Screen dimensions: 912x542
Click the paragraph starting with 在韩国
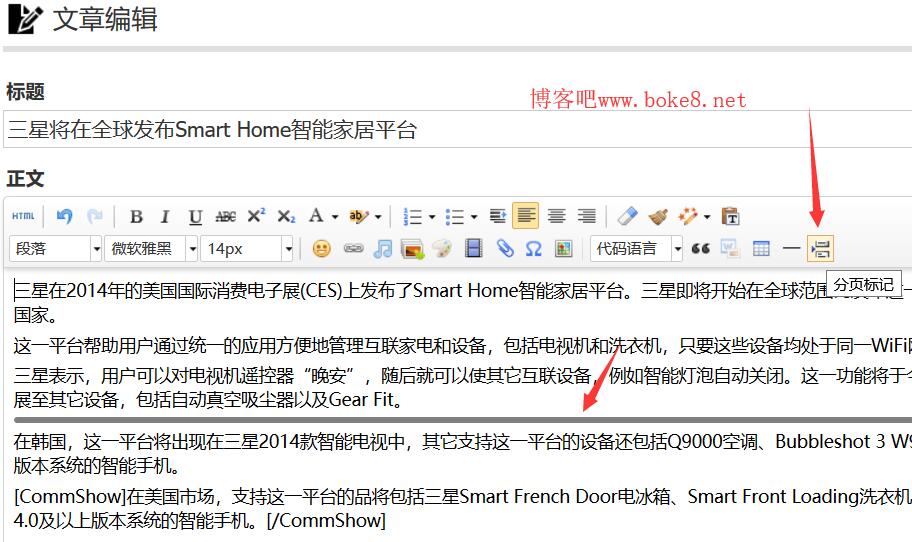pos(463,454)
